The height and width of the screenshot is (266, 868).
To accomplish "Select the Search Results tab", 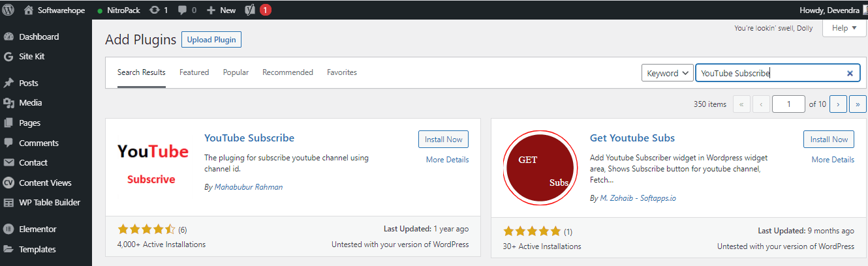I will point(142,72).
